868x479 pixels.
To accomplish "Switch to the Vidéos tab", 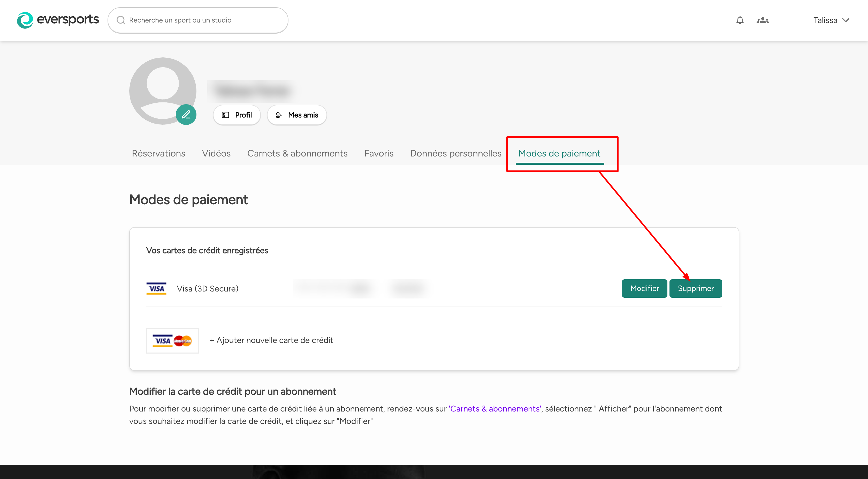I will pyautogui.click(x=216, y=153).
